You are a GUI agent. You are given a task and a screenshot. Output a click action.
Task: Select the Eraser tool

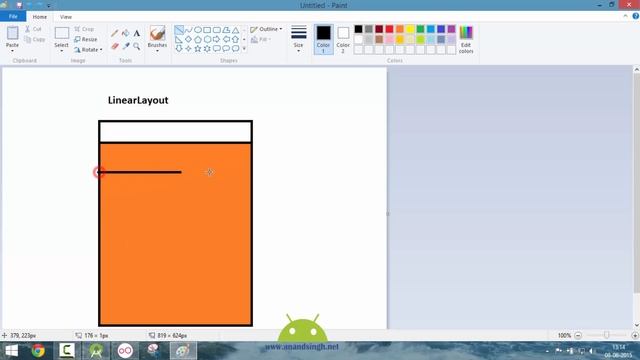pos(115,46)
